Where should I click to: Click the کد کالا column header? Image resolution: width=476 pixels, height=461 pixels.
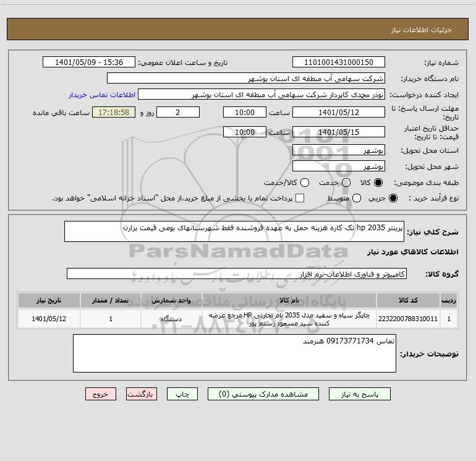408,300
